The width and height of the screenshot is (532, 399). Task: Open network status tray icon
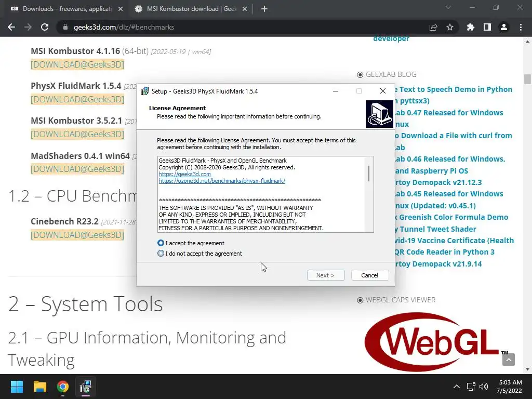[x=471, y=387]
